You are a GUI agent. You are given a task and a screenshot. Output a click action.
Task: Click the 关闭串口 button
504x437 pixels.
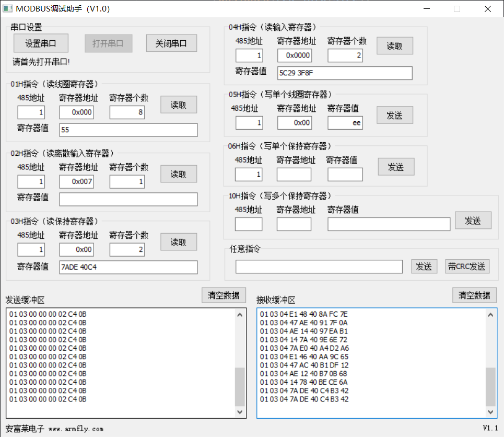[x=171, y=43]
